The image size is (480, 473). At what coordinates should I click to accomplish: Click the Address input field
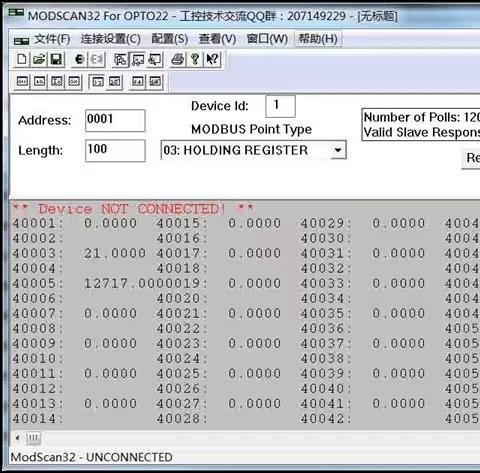coord(115,120)
